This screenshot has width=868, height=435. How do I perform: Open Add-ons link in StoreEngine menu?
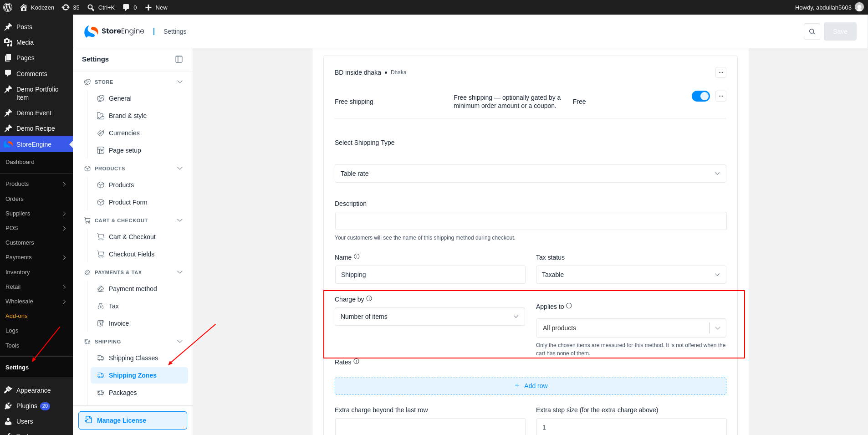[16, 316]
